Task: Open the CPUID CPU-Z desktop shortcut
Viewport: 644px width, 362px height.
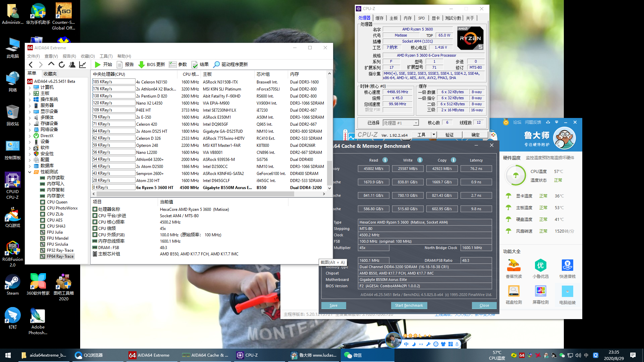Action: [12, 186]
